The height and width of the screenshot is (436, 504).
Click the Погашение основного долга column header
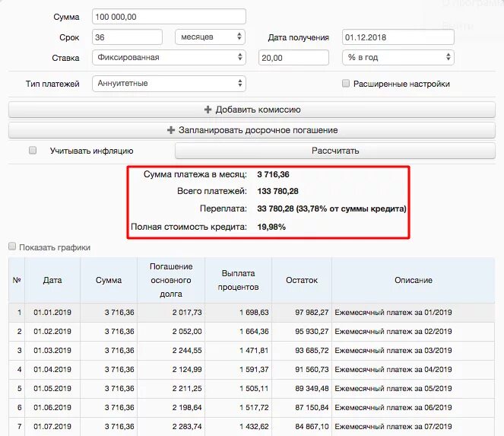coord(171,280)
